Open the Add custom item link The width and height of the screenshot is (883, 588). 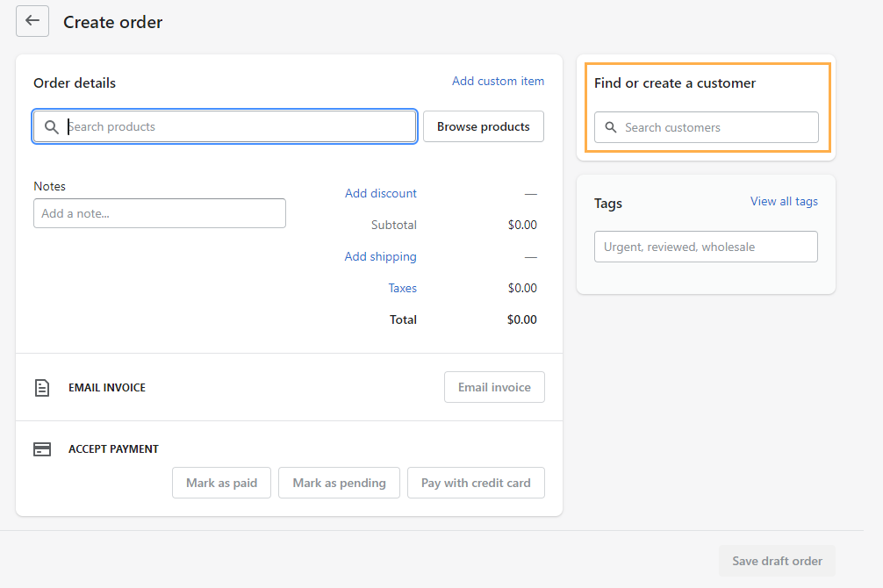(x=498, y=82)
